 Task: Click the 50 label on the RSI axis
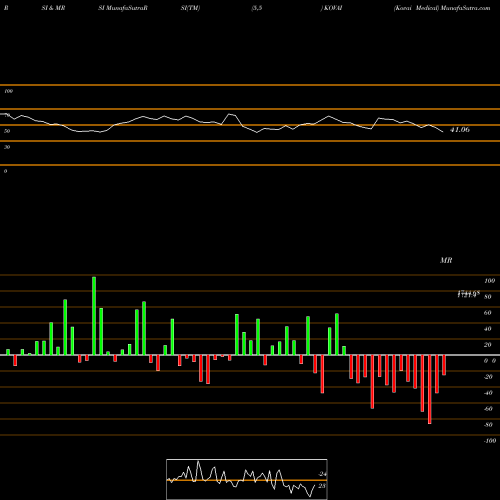[7, 131]
